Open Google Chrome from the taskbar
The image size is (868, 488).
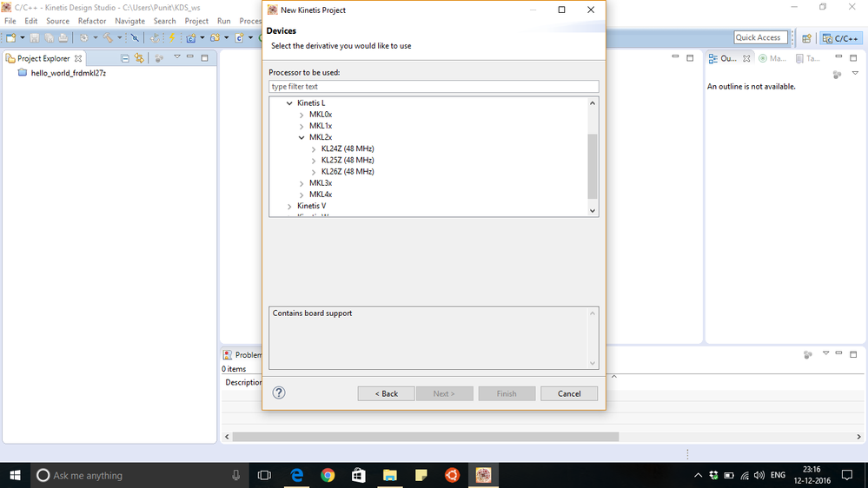pos(328,475)
